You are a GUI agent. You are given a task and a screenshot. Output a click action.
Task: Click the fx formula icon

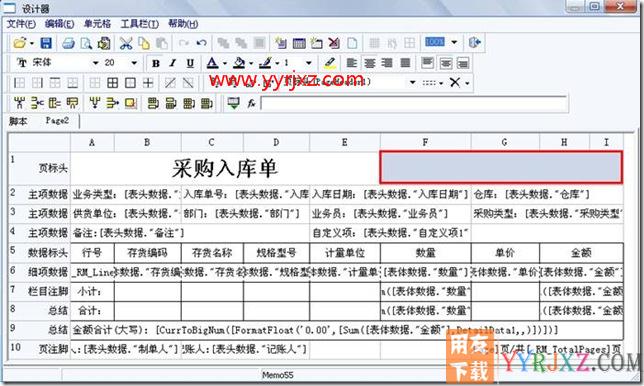pyautogui.click(x=251, y=103)
